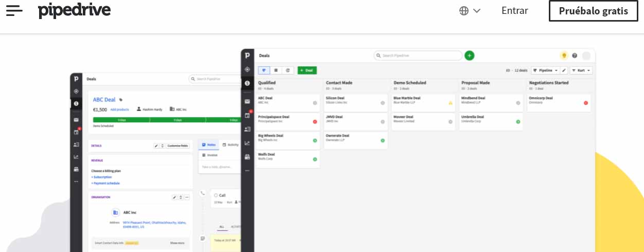Select Deals dollar icon in deal detail sidebar
The width and height of the screenshot is (644, 252).
(76, 104)
